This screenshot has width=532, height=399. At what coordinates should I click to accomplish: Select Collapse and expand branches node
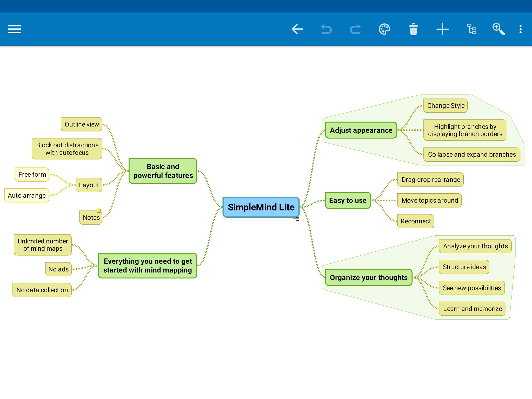point(472,154)
